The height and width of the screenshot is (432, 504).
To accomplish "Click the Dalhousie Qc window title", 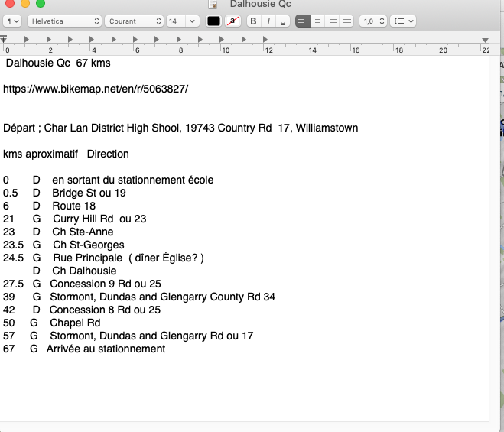I will tap(260, 5).
